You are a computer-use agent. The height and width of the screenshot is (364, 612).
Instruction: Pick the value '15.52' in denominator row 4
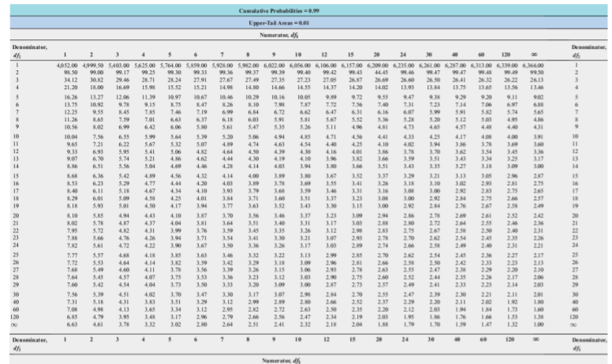pos(174,87)
